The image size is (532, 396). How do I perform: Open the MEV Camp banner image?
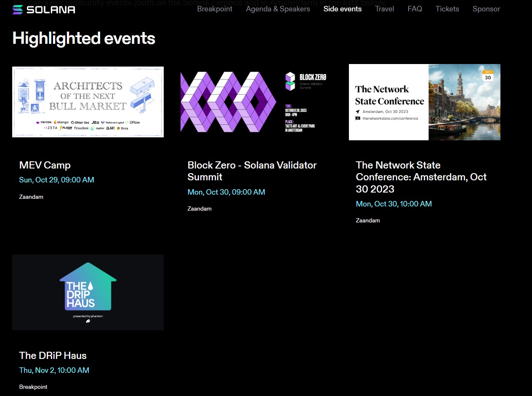(x=88, y=102)
